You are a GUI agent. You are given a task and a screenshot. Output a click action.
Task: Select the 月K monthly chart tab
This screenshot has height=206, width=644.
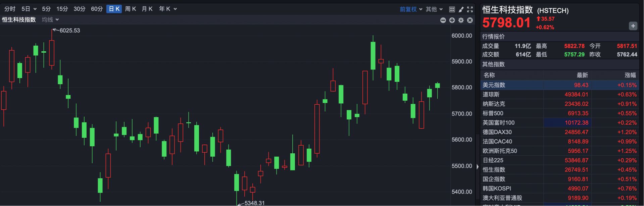tap(147, 9)
